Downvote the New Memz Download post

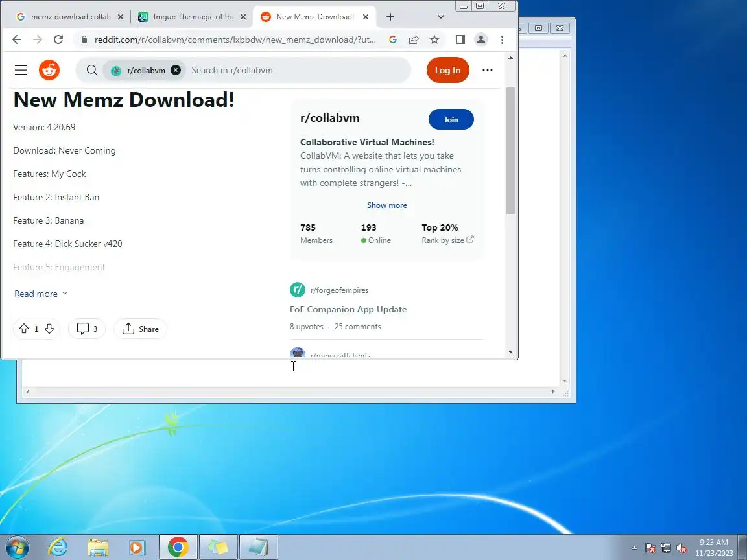(x=49, y=329)
